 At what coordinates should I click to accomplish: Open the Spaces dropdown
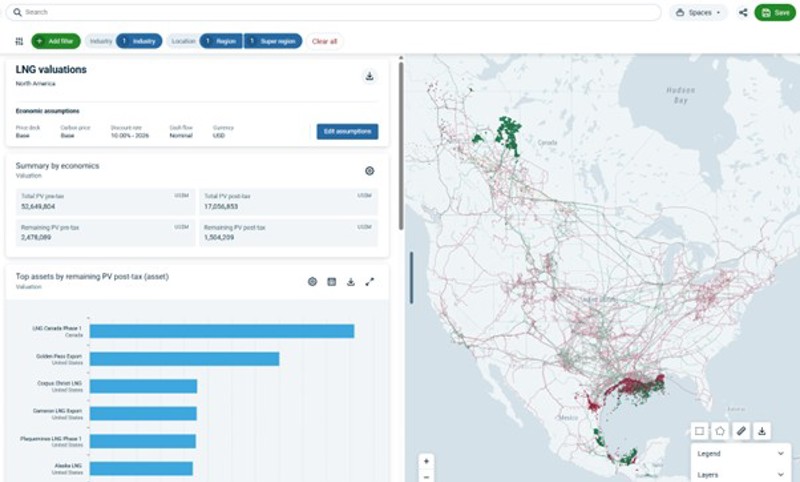[x=698, y=13]
